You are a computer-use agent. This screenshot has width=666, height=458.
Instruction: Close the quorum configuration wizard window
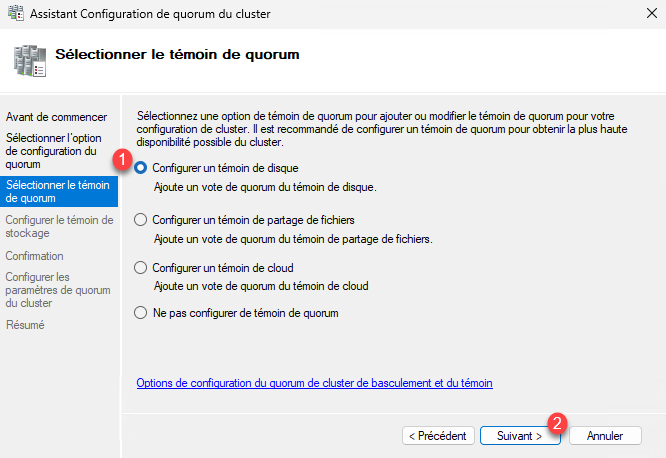pos(652,14)
